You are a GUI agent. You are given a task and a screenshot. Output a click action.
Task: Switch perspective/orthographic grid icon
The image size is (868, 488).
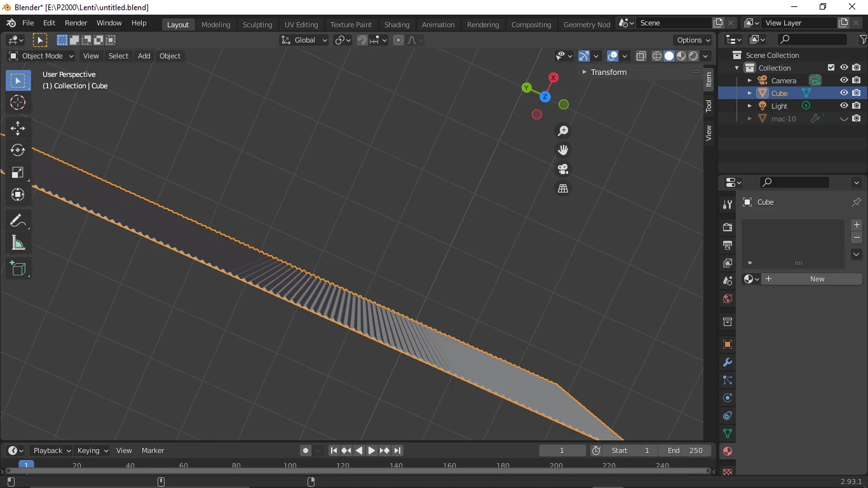pyautogui.click(x=563, y=188)
